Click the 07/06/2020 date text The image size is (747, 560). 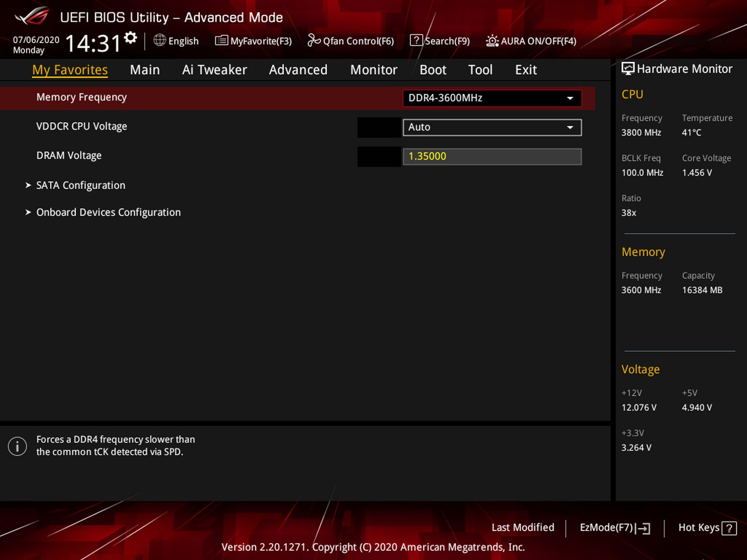click(x=36, y=40)
